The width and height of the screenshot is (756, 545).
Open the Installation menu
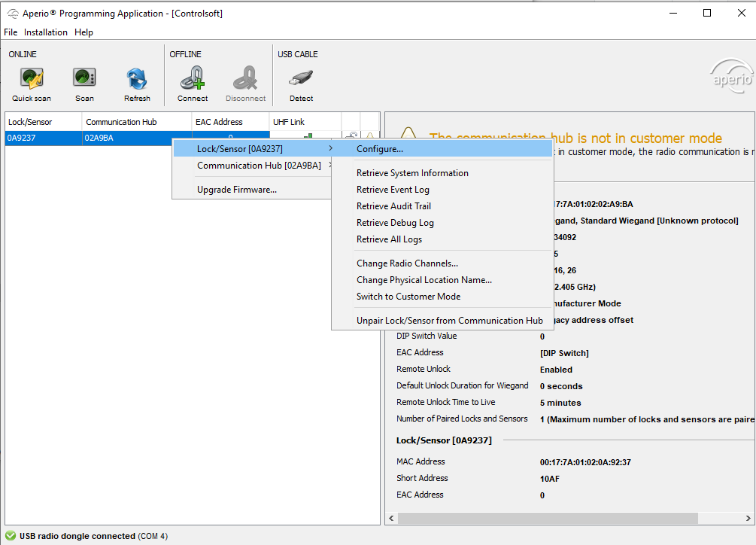[46, 32]
